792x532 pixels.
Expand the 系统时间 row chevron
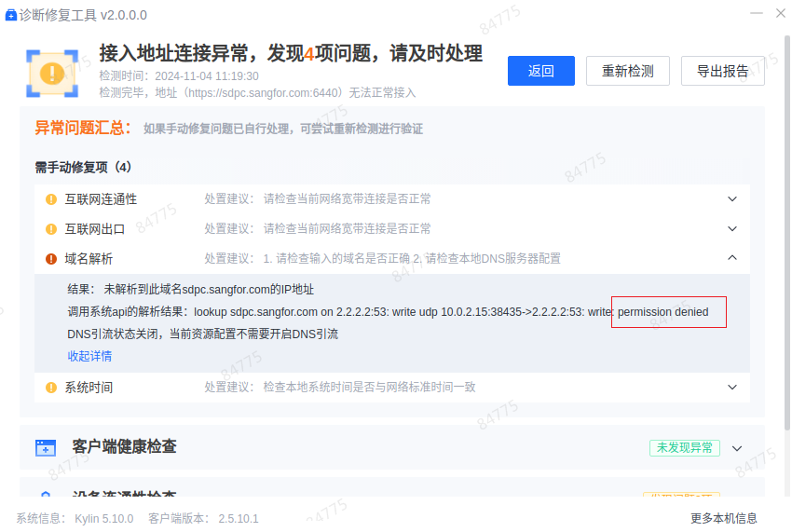732,387
